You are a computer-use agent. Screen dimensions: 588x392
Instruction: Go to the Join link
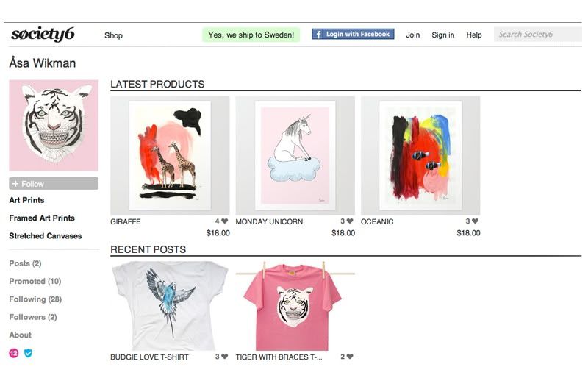coord(412,35)
